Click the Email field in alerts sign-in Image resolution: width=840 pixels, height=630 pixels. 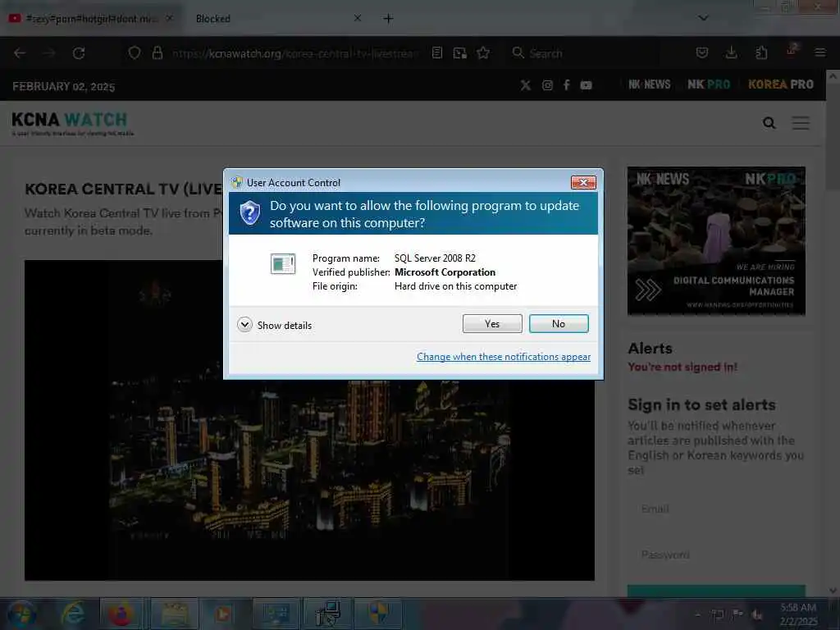716,509
